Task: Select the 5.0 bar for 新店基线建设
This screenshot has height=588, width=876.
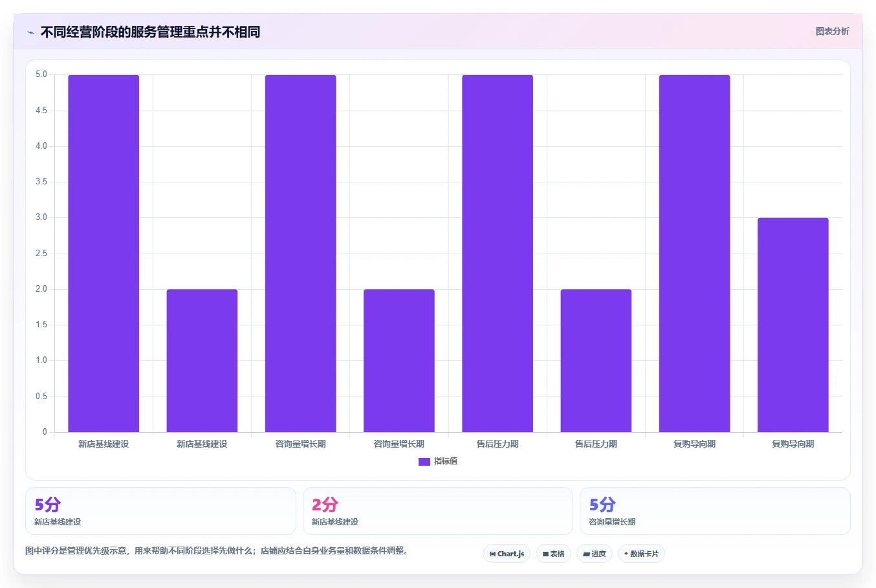Action: point(104,254)
